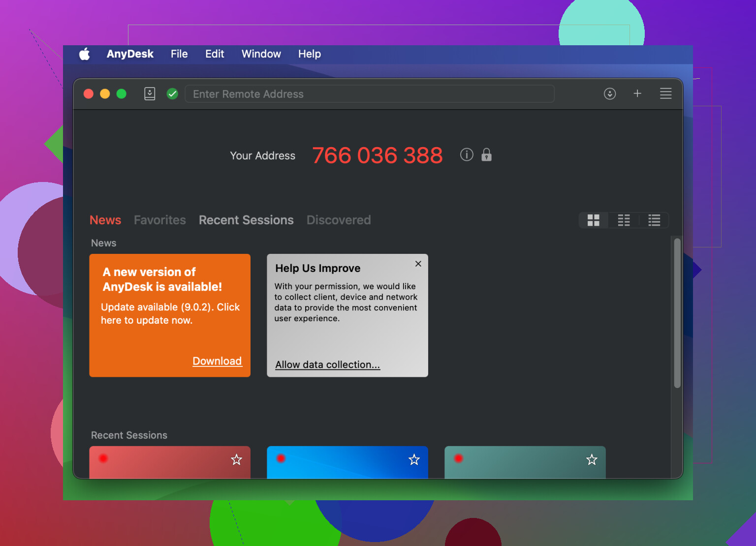Open the Edit menu

point(215,54)
